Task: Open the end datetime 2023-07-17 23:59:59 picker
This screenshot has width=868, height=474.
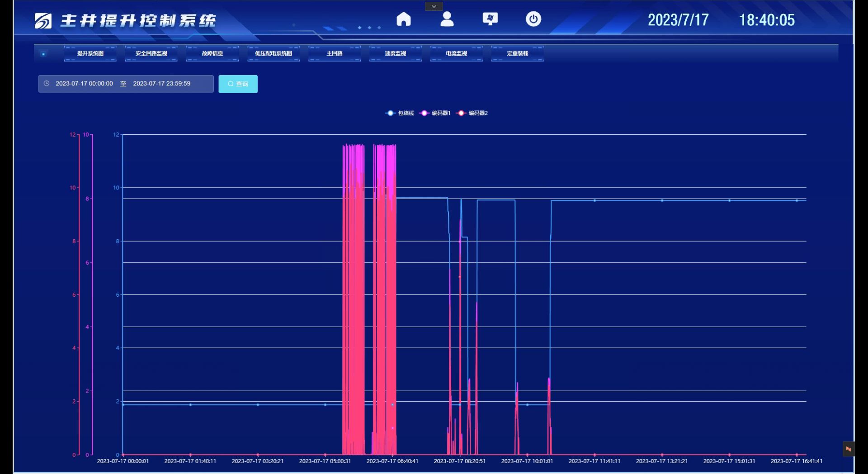Action: coord(161,84)
